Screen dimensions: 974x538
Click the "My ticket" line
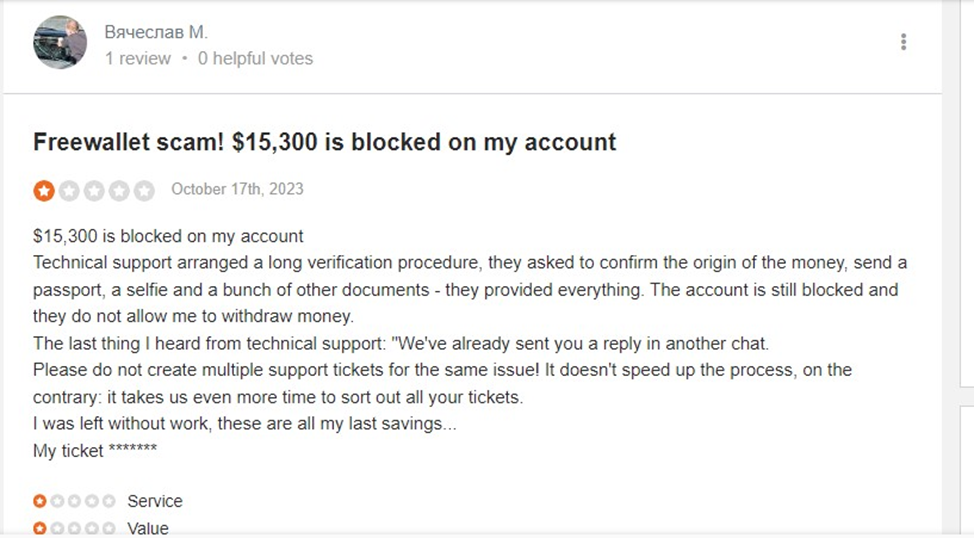(95, 451)
